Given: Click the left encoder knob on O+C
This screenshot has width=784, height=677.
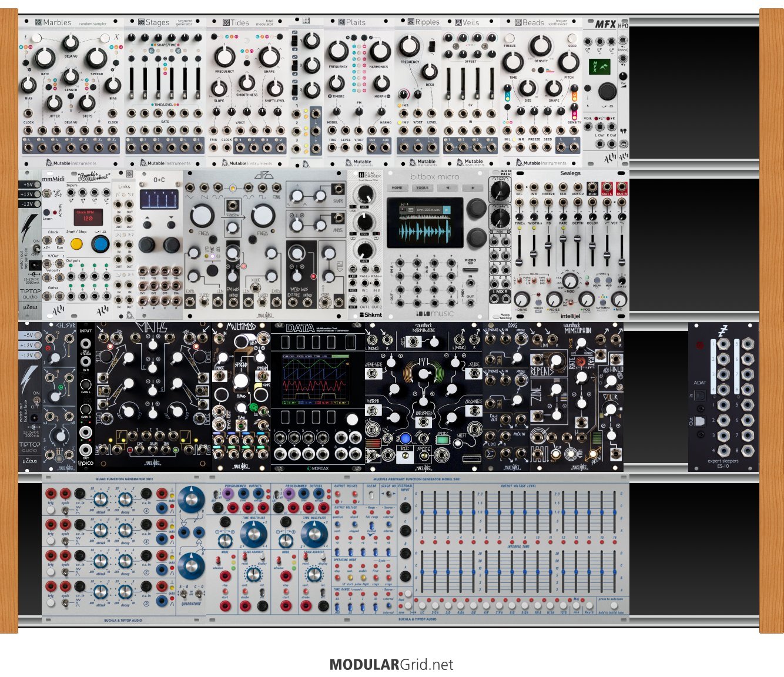Looking at the screenshot, I should (147, 244).
